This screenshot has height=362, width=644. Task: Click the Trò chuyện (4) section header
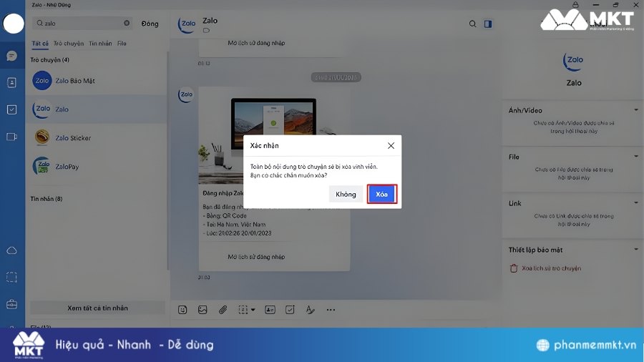click(49, 60)
